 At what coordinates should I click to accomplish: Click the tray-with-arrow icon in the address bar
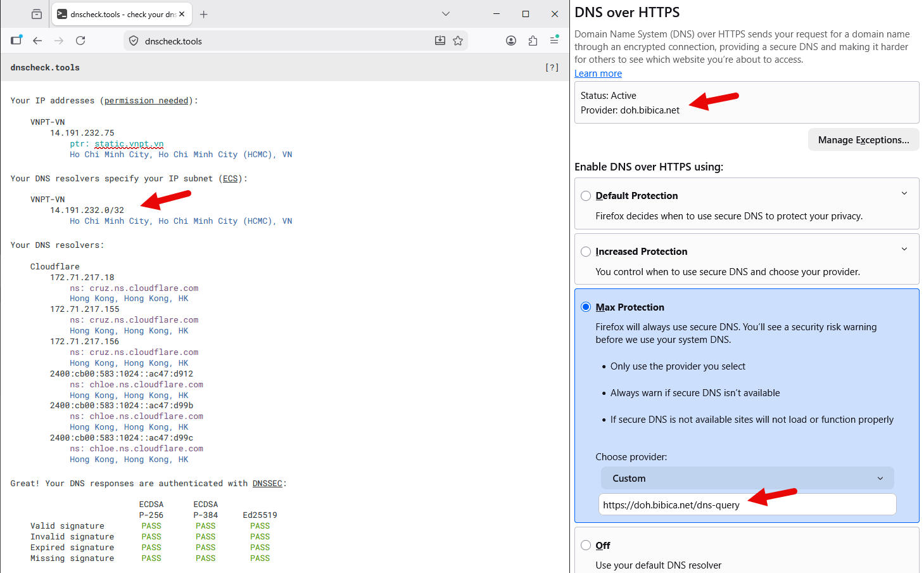[x=440, y=41]
